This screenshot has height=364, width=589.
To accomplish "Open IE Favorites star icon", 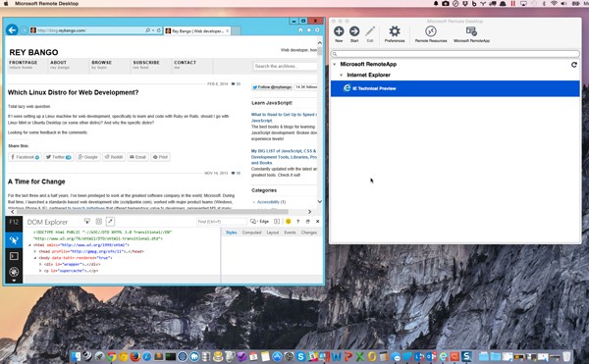I will coord(309,30).
